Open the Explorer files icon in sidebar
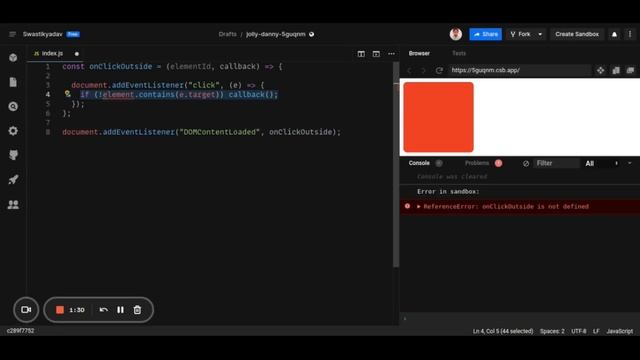The width and height of the screenshot is (640, 360). (x=13, y=82)
